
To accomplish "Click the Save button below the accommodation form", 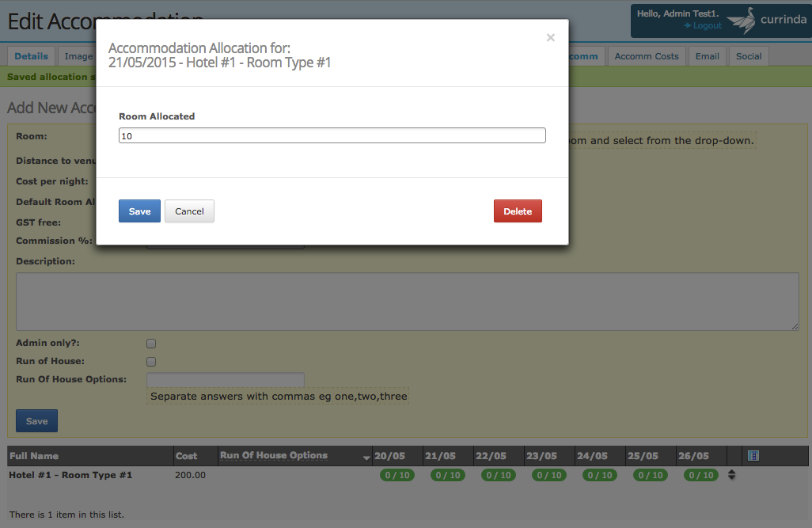I will pyautogui.click(x=36, y=421).
